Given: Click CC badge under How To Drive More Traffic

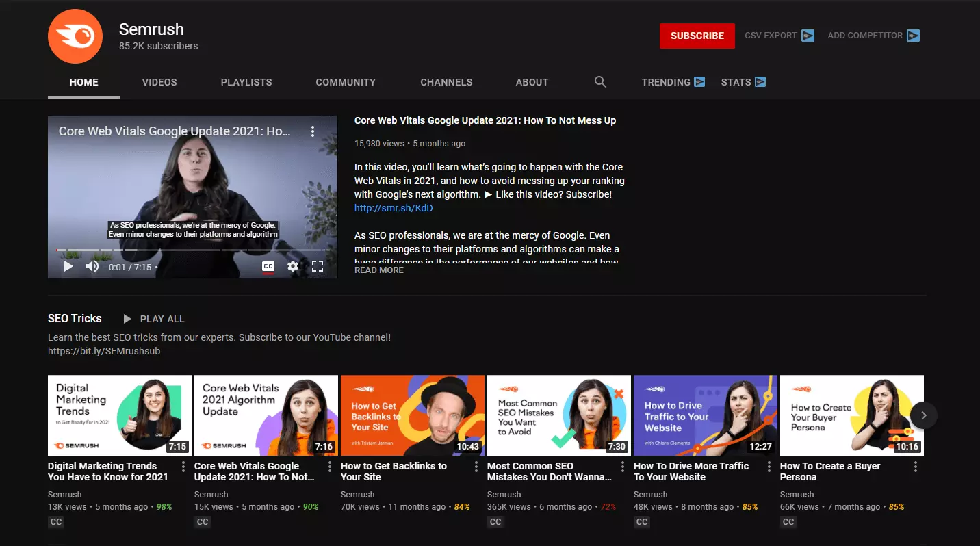Looking at the screenshot, I should pos(642,522).
